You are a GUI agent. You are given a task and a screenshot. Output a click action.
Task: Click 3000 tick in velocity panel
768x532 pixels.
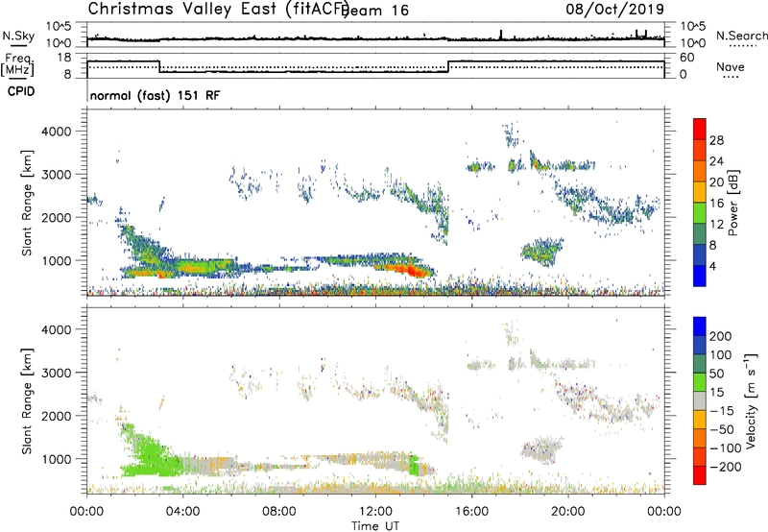click(x=56, y=373)
